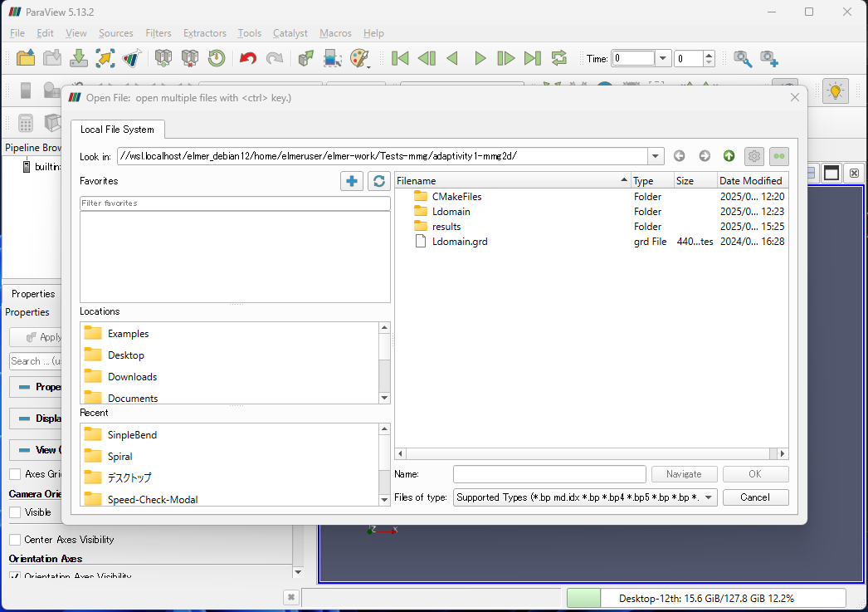The image size is (868, 612).
Task: Select the Ldomain.grd file
Action: 460,242
